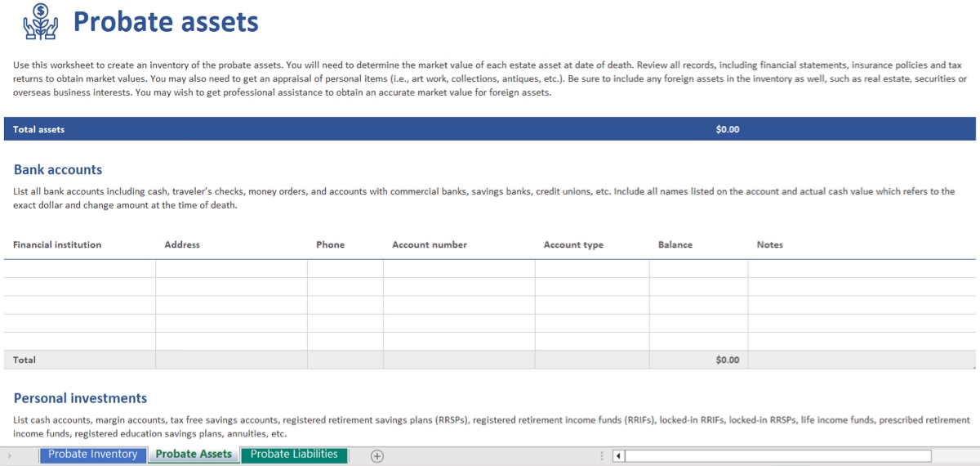Click the tab bar split handle dots
The image size is (980, 466).
pyautogui.click(x=602, y=455)
